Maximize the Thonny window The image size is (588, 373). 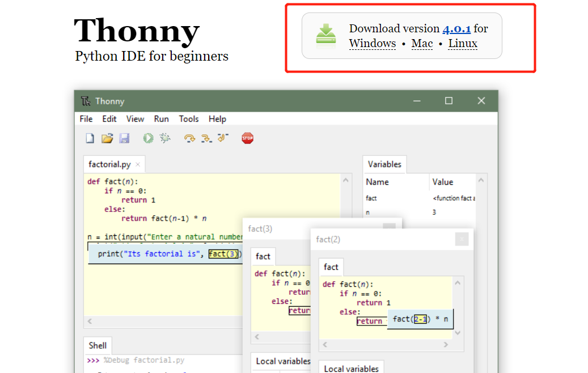pos(449,101)
